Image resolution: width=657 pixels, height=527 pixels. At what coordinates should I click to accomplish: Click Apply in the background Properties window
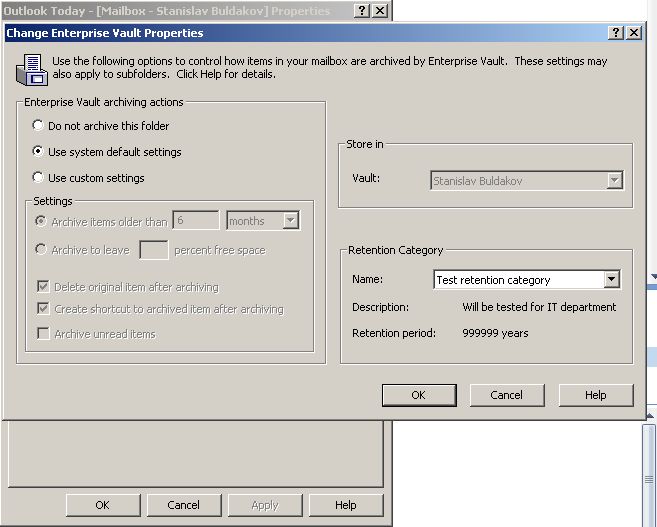click(x=264, y=505)
